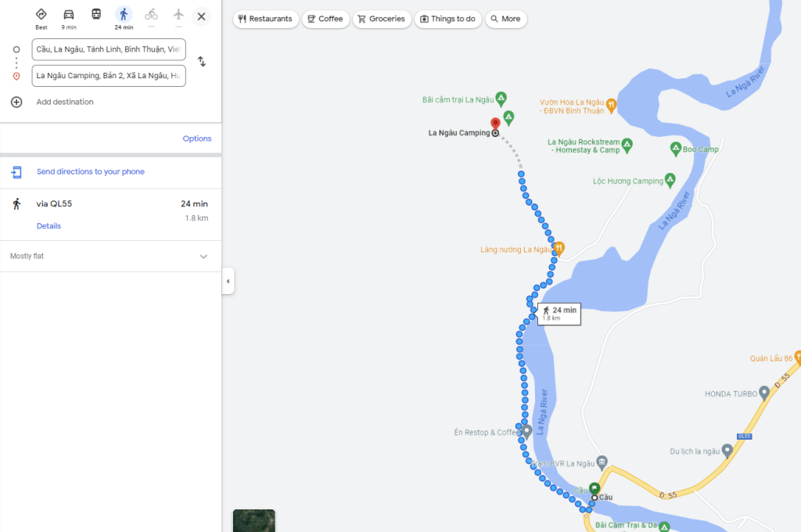Select the Transit travel mode icon

(96, 15)
